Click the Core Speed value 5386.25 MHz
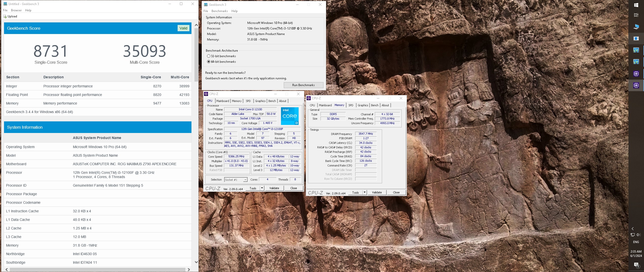Image resolution: width=644 pixels, height=272 pixels. (236, 157)
